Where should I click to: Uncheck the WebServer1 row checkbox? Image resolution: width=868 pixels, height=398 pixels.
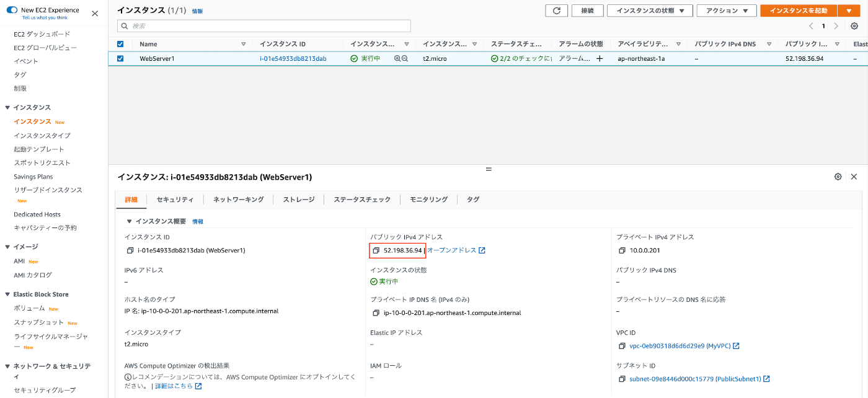[x=120, y=58]
